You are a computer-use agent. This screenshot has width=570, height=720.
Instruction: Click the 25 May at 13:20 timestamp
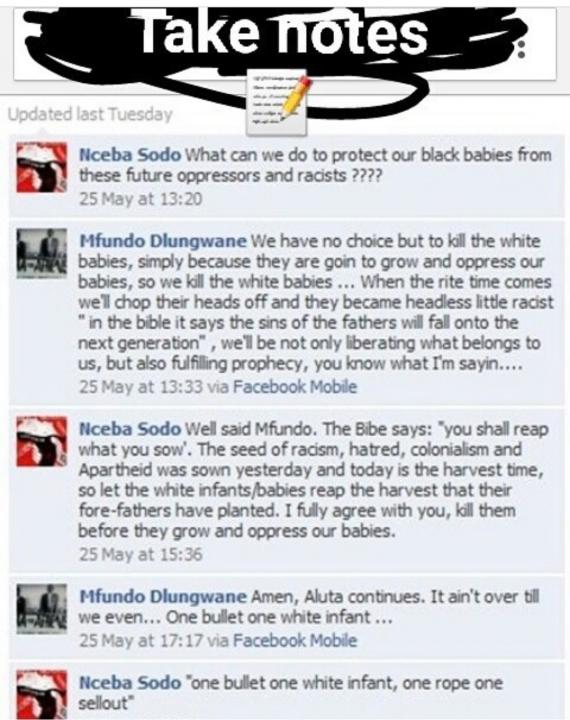click(141, 199)
